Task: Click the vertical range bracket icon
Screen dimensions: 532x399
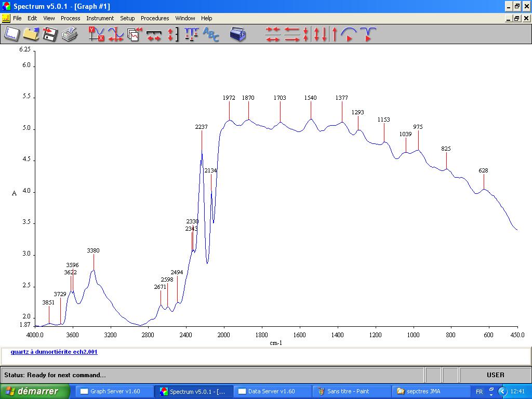Action: pos(173,34)
